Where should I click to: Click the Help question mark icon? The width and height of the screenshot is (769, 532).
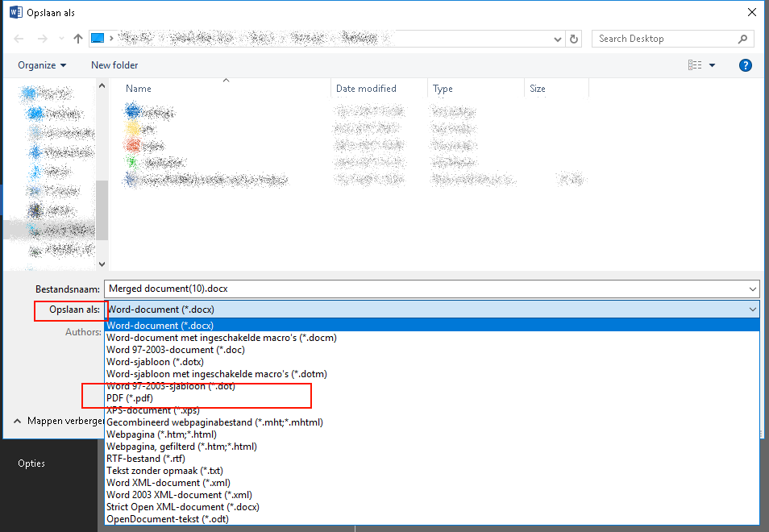coord(746,65)
